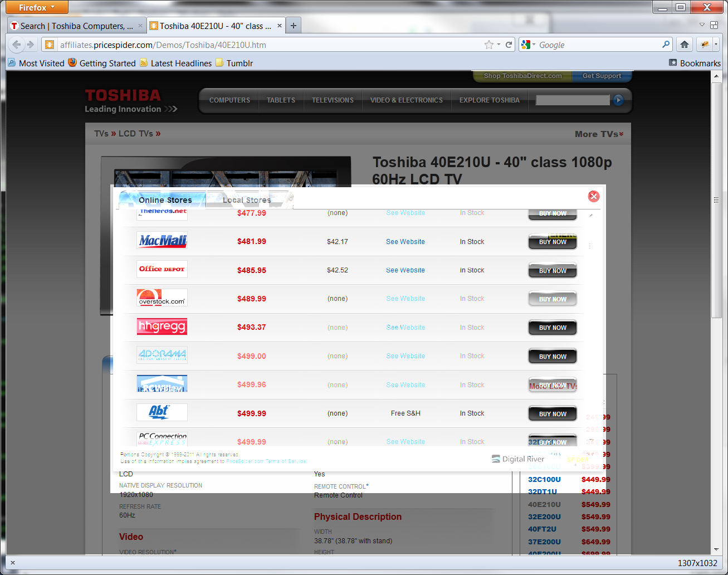This screenshot has width=728, height=575.
Task: Close the Search | Toshiba Computers tab
Action: [140, 26]
